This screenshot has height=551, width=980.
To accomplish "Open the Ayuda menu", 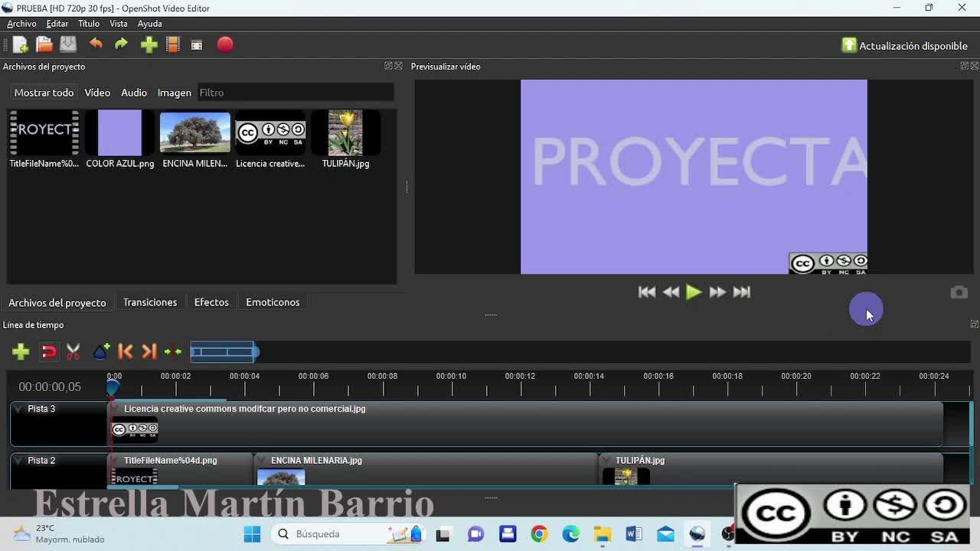I will [149, 24].
